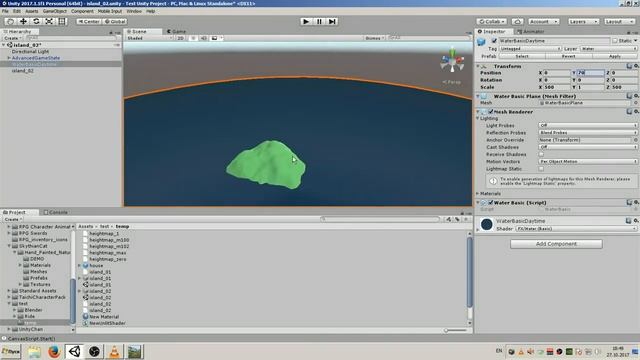Select the Rotate tool
The height and width of the screenshot is (360, 640).
[x=36, y=21]
